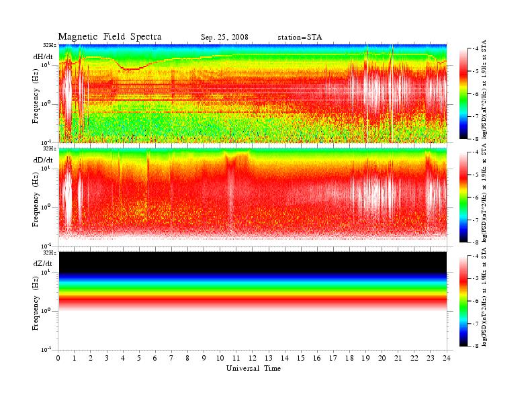
Task: Select the date text "Sep. 25, 2008"
Action: click(224, 37)
